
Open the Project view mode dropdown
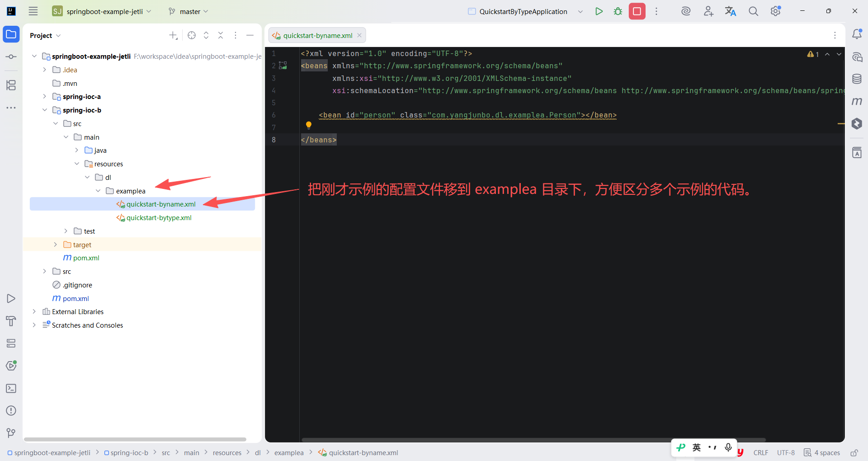click(45, 35)
